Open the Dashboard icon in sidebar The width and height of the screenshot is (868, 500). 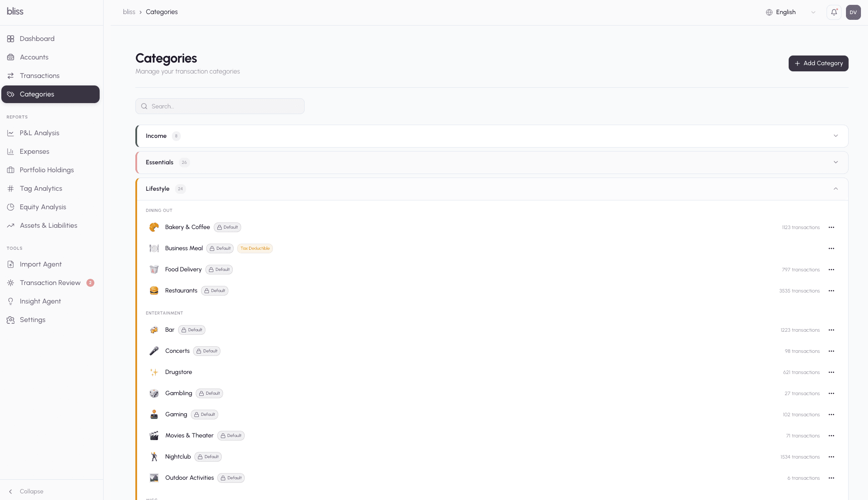11,38
